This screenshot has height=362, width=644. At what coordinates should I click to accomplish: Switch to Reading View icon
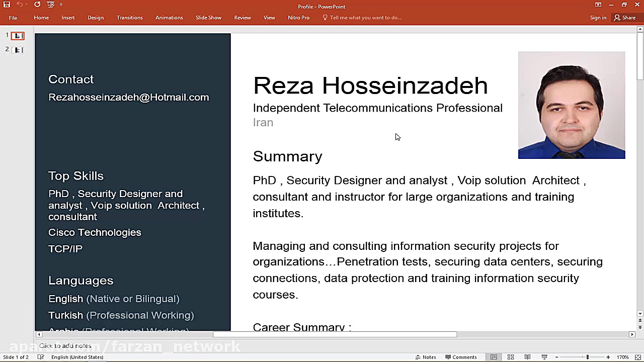pos(527,357)
